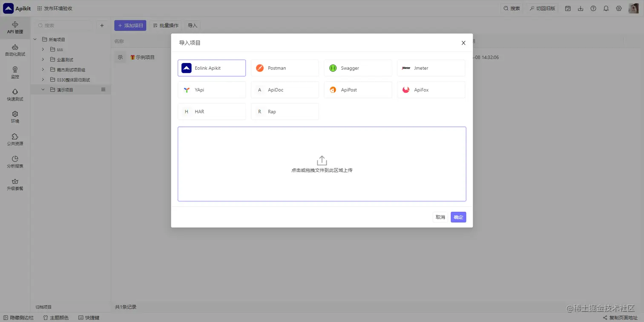Open 公共资源 sidebar section

point(15,140)
